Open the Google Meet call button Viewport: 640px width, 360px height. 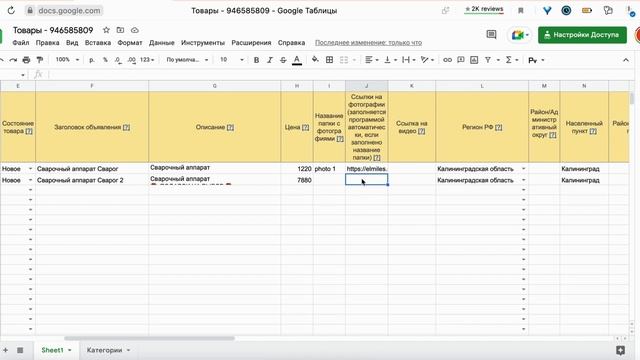pos(520,35)
